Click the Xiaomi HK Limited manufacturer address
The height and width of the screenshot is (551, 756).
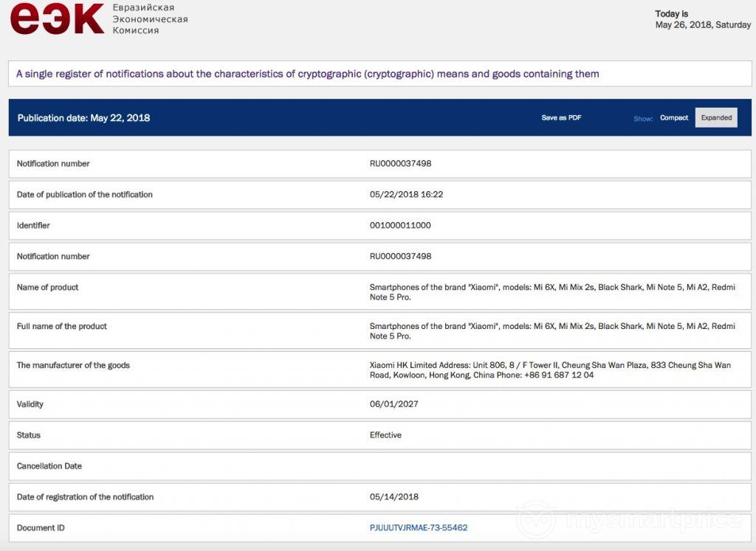click(x=550, y=370)
